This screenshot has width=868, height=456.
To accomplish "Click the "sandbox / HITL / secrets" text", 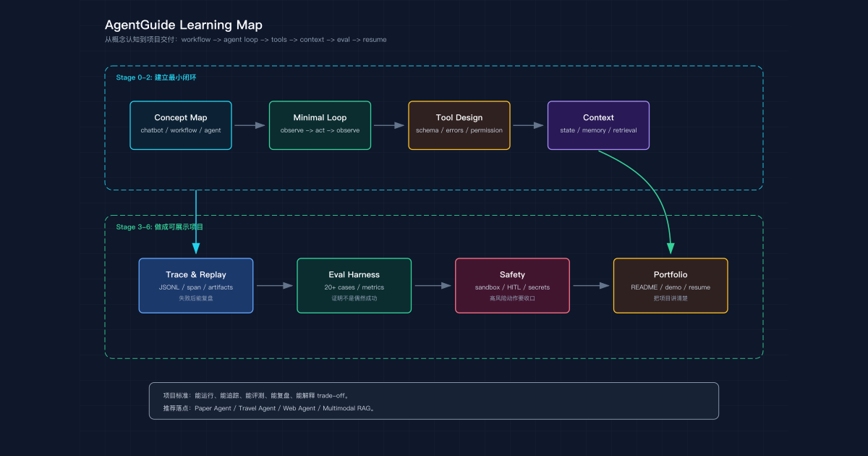I will point(512,287).
